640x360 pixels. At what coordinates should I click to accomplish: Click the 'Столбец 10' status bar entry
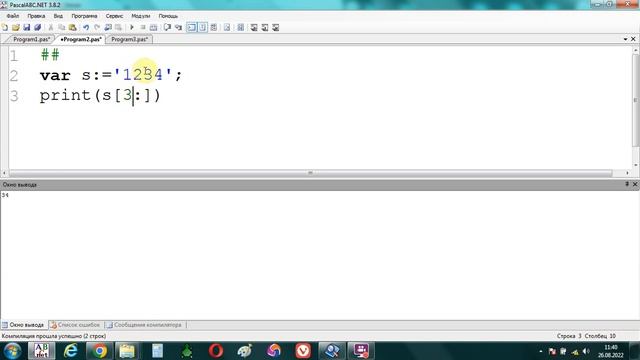(600, 336)
